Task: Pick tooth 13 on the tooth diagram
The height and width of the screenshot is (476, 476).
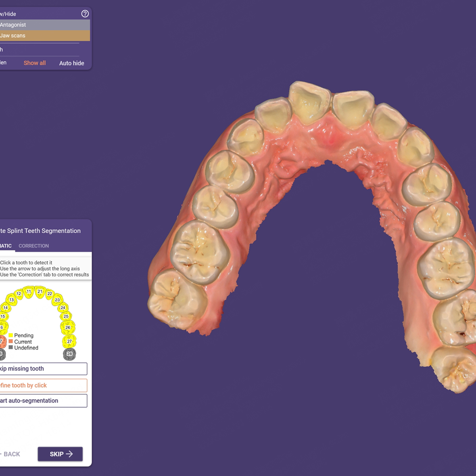Action: (12, 300)
